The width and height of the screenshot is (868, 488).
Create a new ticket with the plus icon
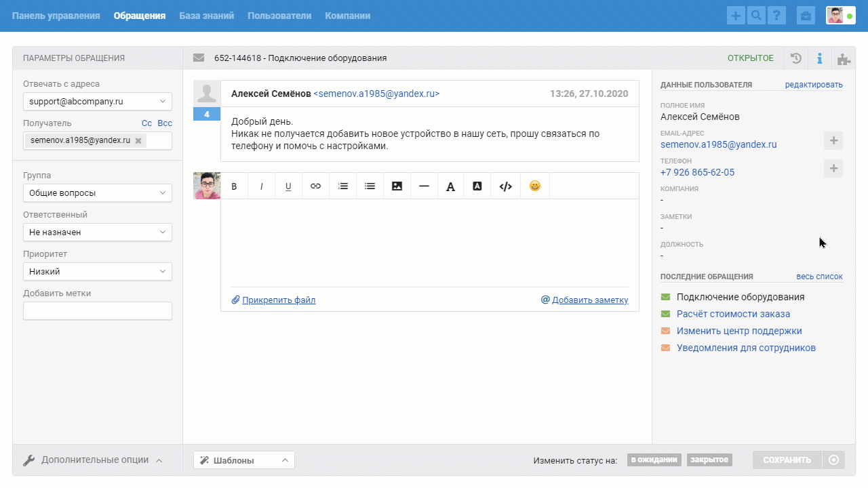coord(736,14)
